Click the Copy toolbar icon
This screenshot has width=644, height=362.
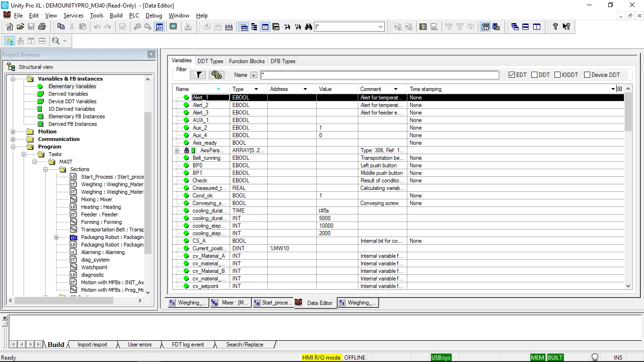pyautogui.click(x=61, y=27)
